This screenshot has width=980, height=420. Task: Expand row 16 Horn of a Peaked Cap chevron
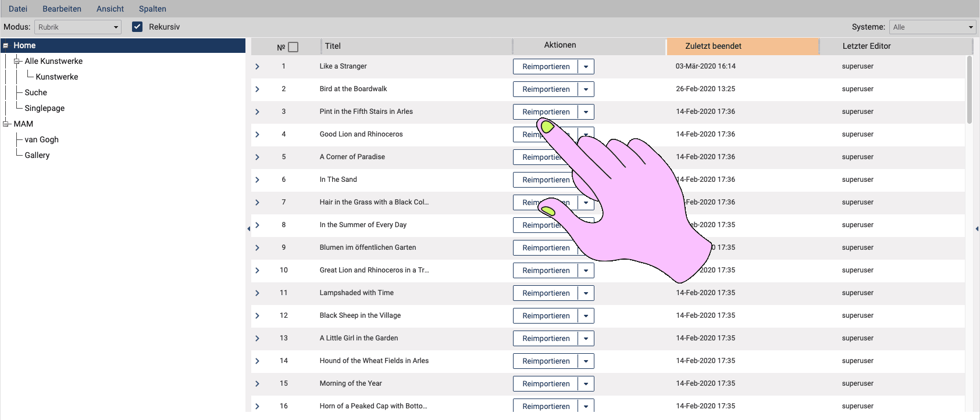[x=257, y=406]
